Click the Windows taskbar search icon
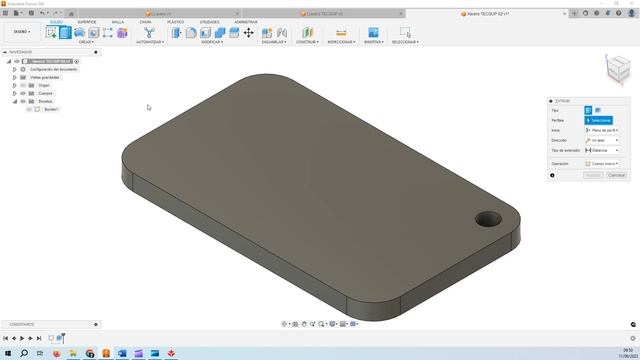 pyautogui.click(x=24, y=353)
